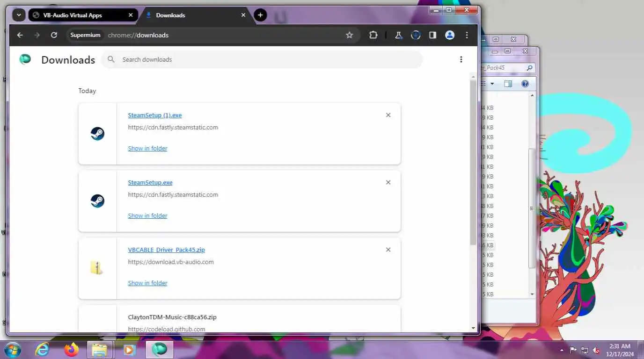Screen dimensions: 644x359
Task: Click the network tray icon
Action: [x=585, y=350]
